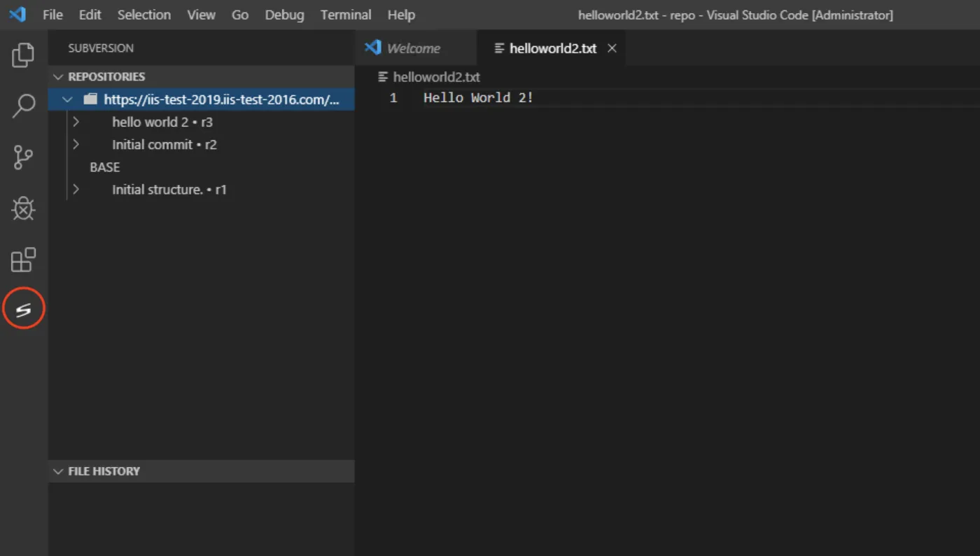The height and width of the screenshot is (556, 980).
Task: Click the Hello World 2! text line
Action: 478,98
